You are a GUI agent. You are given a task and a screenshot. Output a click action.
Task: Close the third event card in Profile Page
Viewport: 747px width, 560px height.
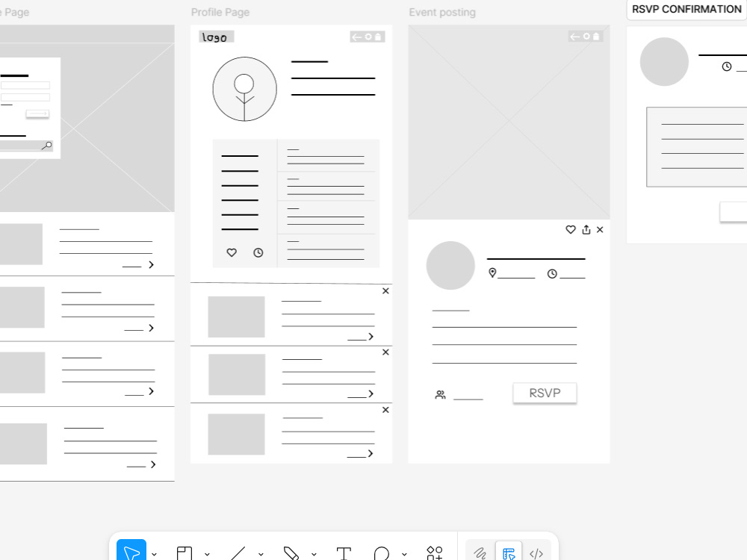coord(386,410)
